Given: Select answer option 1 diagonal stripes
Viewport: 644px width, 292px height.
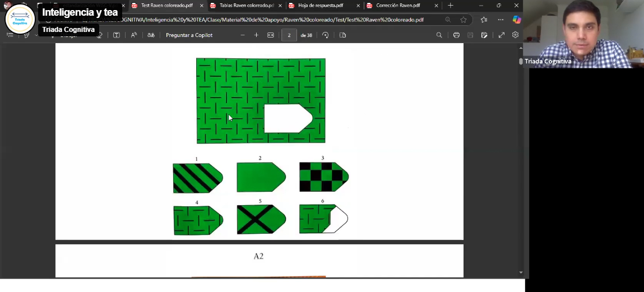Looking at the screenshot, I should 197,178.
